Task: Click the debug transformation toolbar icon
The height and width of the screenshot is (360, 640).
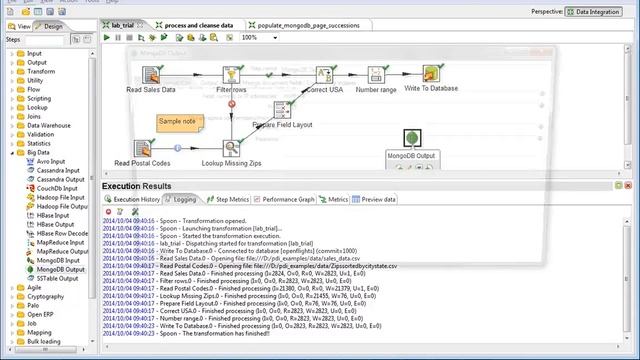Action: tap(152, 38)
